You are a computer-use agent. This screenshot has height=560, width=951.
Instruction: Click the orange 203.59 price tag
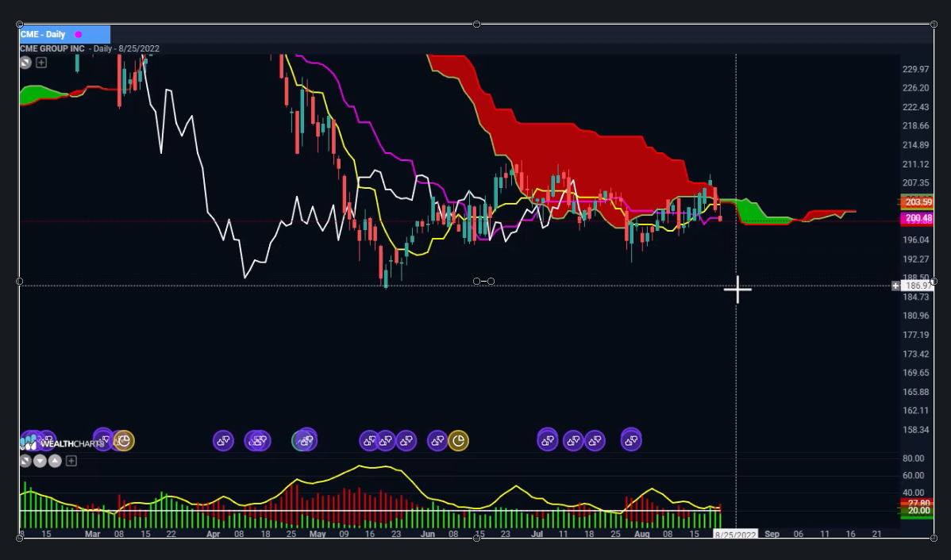(x=917, y=202)
